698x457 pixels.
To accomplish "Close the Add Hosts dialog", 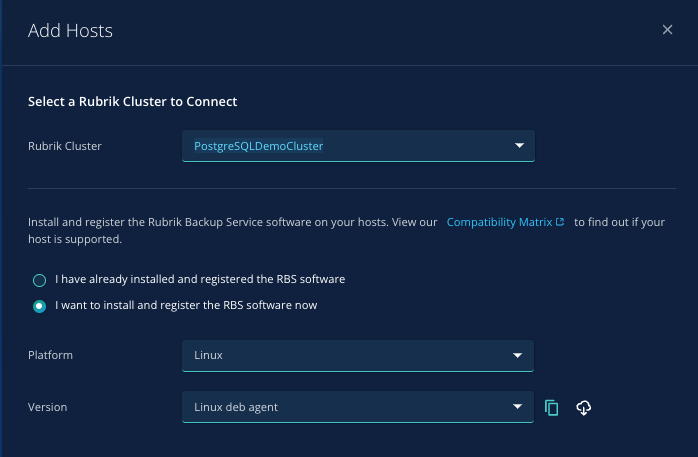I will pyautogui.click(x=667, y=30).
